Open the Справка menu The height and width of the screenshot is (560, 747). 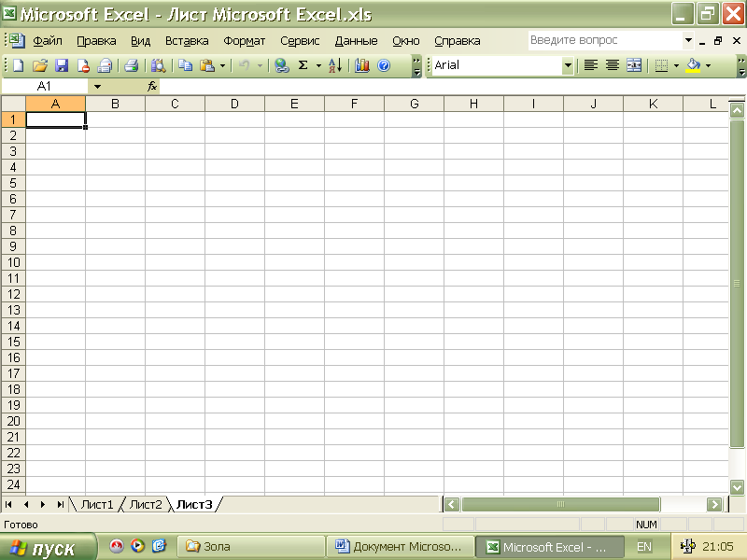(458, 41)
